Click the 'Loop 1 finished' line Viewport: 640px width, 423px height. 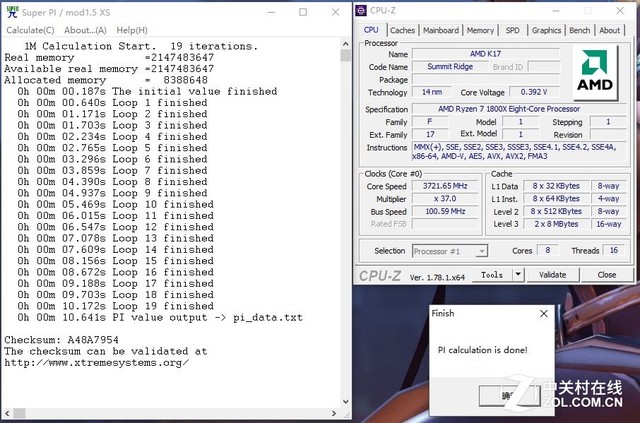(112, 102)
